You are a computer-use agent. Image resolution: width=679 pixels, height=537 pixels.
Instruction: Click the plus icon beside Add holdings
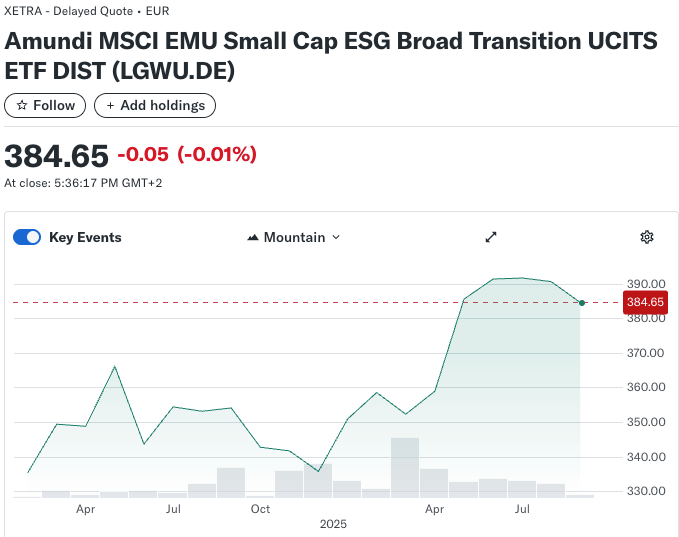[110, 105]
